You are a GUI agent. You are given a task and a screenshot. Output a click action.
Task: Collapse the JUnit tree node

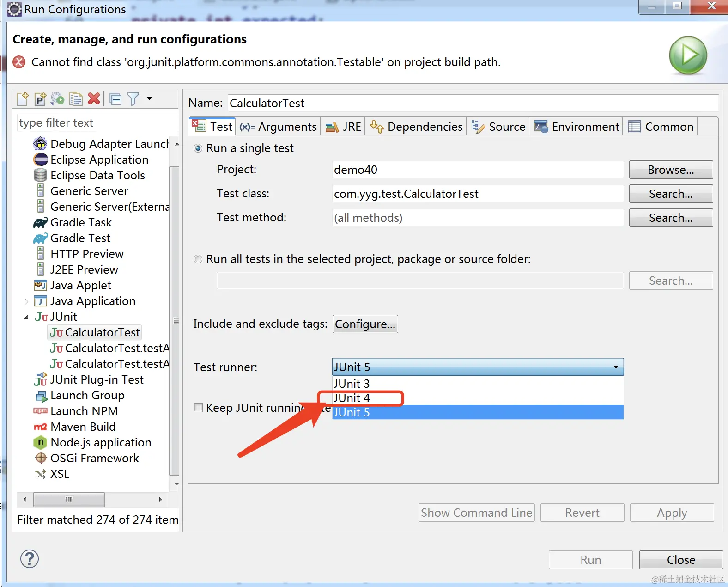click(x=26, y=317)
